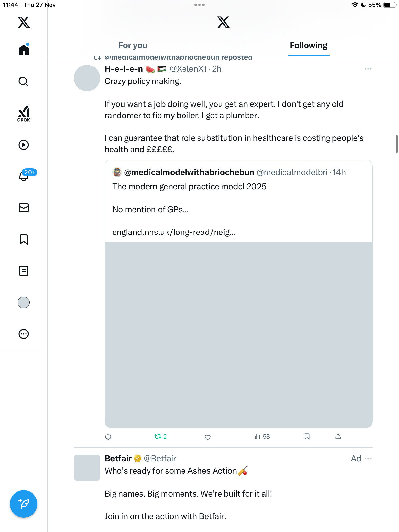Open the Lists icon in sidebar
This screenshot has height=532, width=399.
coord(24,271)
